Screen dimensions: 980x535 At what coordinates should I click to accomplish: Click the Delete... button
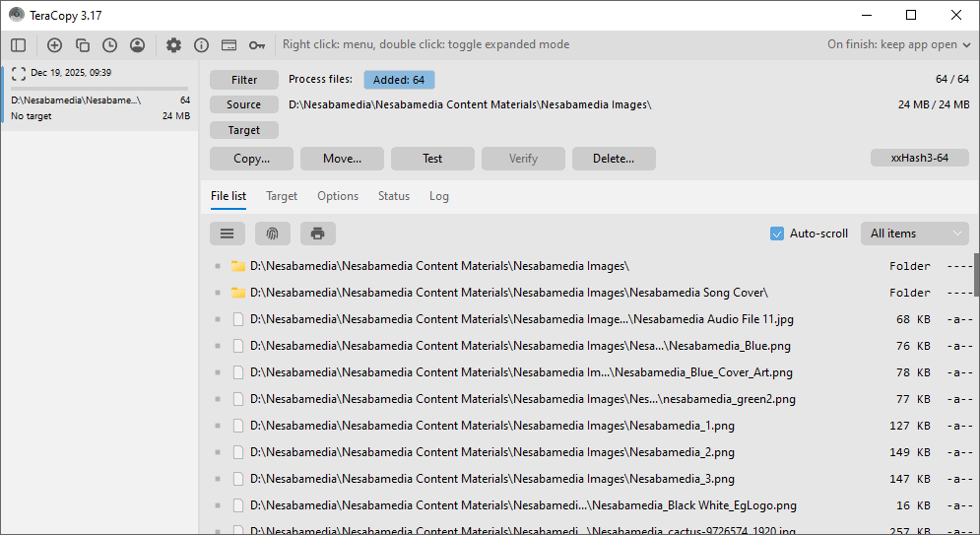614,159
